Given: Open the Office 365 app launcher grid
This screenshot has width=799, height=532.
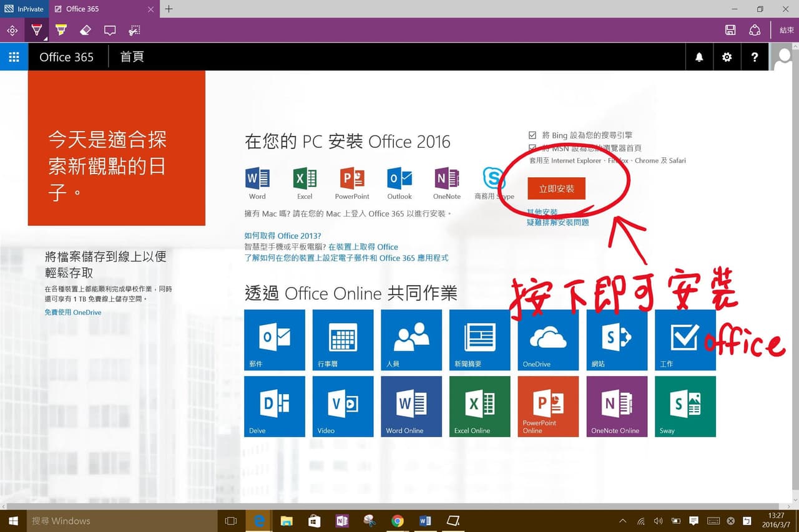Looking at the screenshot, I should coord(14,57).
